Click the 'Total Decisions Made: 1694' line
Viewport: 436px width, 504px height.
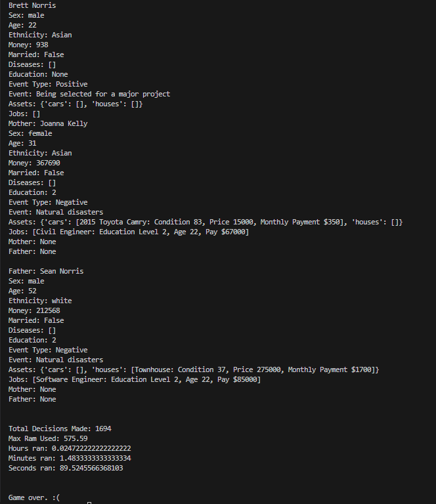[x=60, y=429]
